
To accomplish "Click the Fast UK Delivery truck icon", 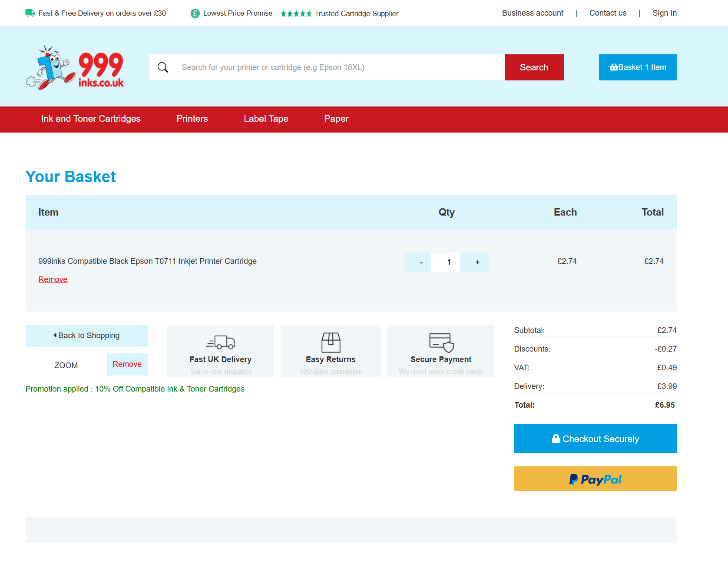I will [x=221, y=342].
